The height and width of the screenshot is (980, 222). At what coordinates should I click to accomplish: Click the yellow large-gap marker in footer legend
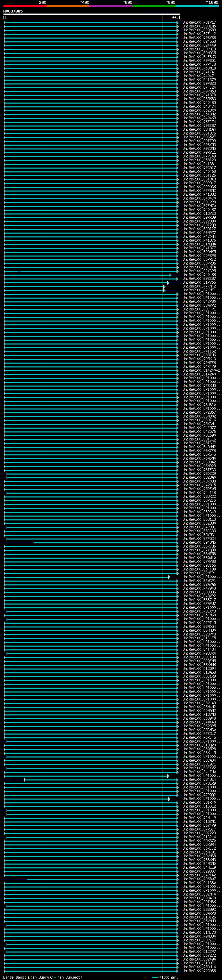tap(28, 977)
